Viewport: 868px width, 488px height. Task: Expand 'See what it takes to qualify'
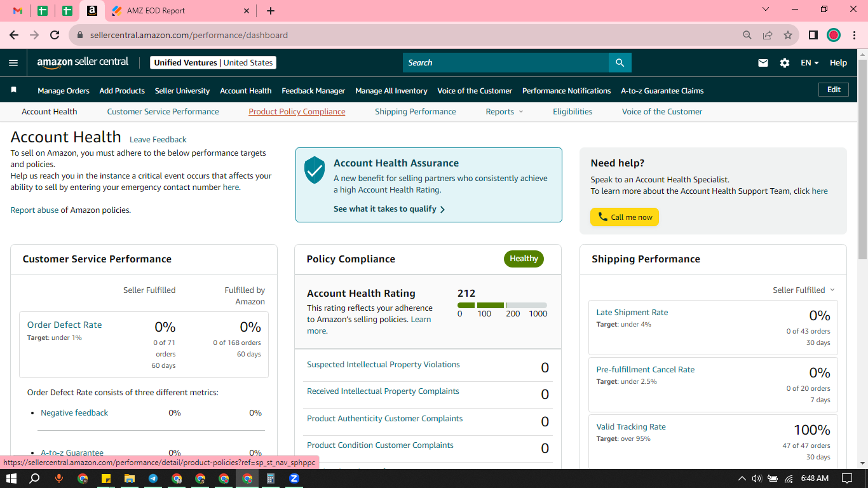pos(390,209)
